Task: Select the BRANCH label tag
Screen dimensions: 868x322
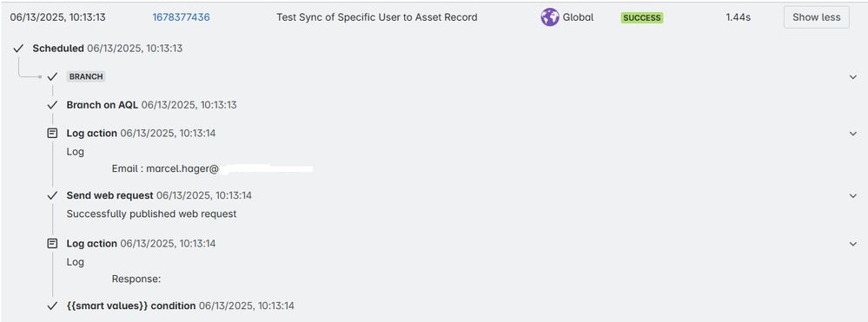Action: click(86, 77)
